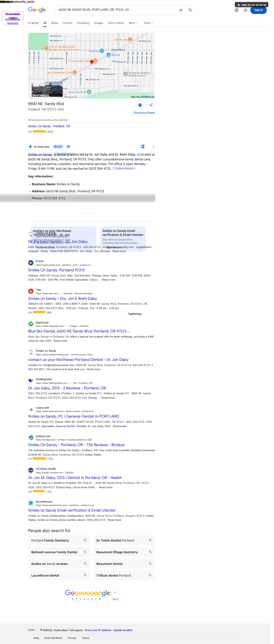Image resolution: width=274 pixels, height=644 pixels.
Task: Click the Rose City Bluff map pin
Action: pos(89,92)
